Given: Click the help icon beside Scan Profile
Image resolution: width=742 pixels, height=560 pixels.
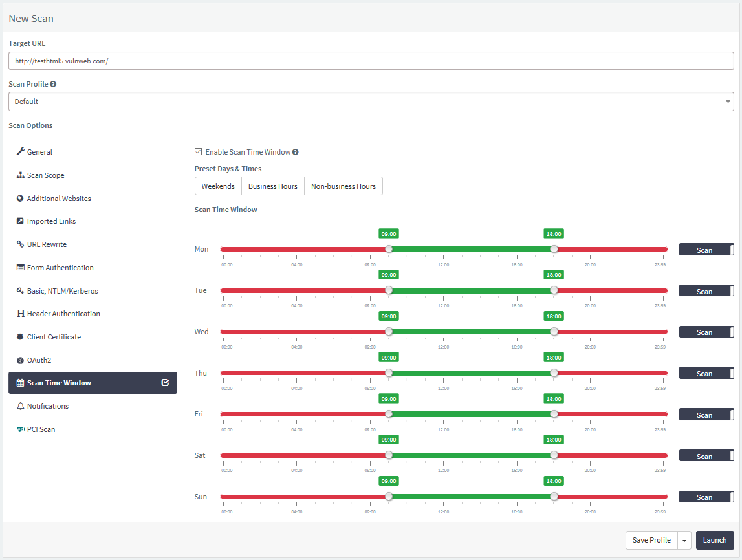Looking at the screenshot, I should (53, 84).
